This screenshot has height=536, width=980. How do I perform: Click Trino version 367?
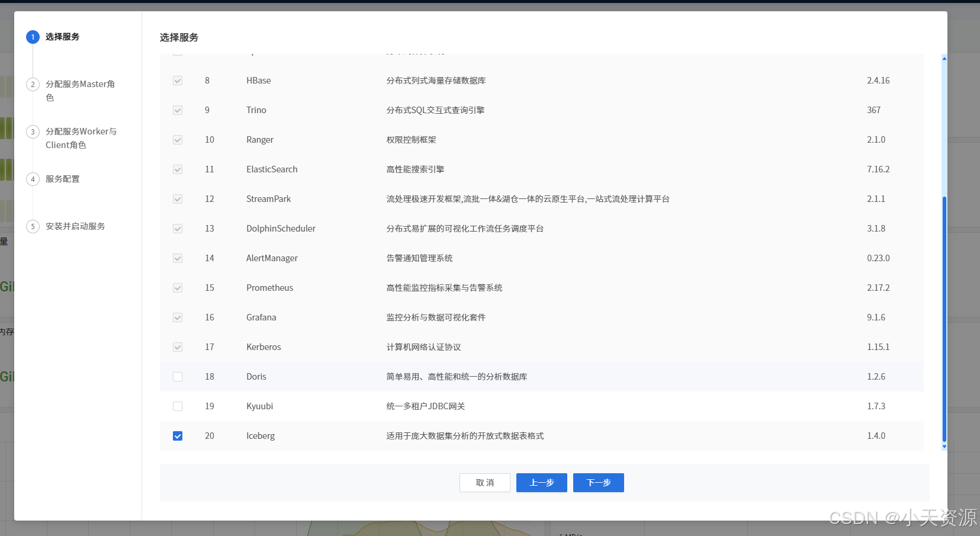point(874,110)
